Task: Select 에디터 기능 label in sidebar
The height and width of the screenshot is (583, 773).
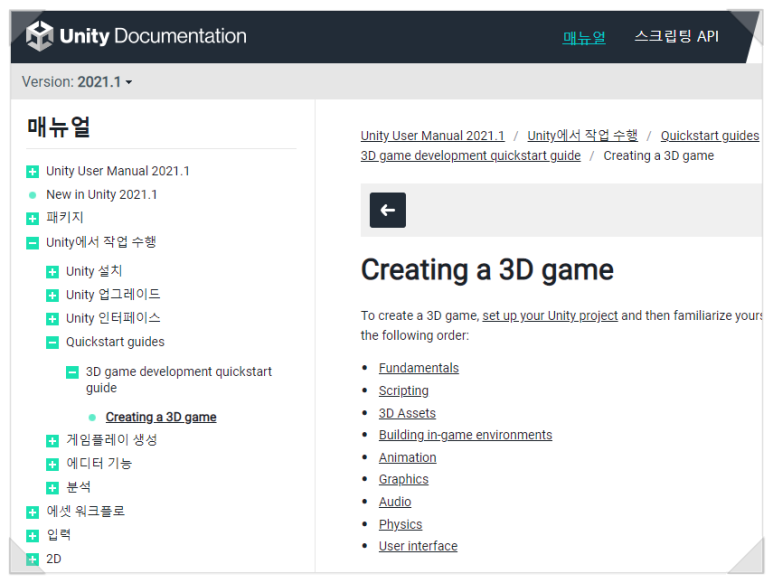Action: point(99,463)
